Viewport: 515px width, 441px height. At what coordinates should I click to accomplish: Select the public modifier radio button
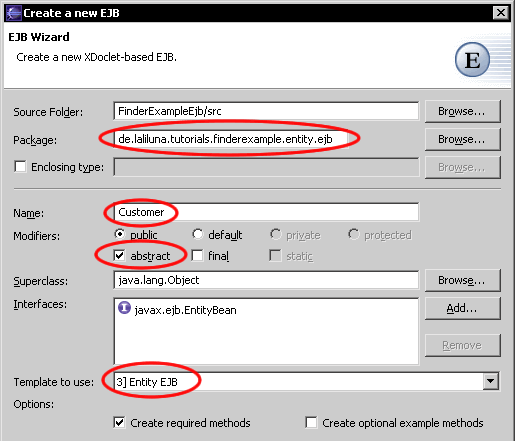coord(119,234)
